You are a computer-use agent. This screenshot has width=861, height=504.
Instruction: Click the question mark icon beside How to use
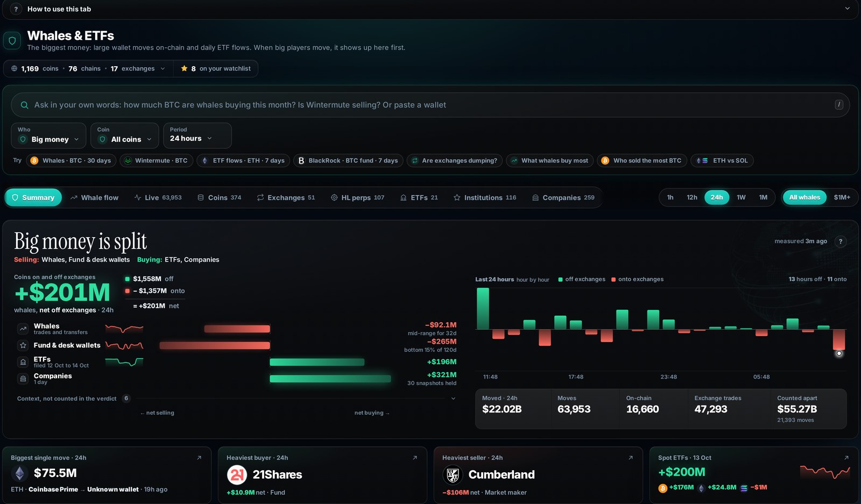tap(16, 9)
